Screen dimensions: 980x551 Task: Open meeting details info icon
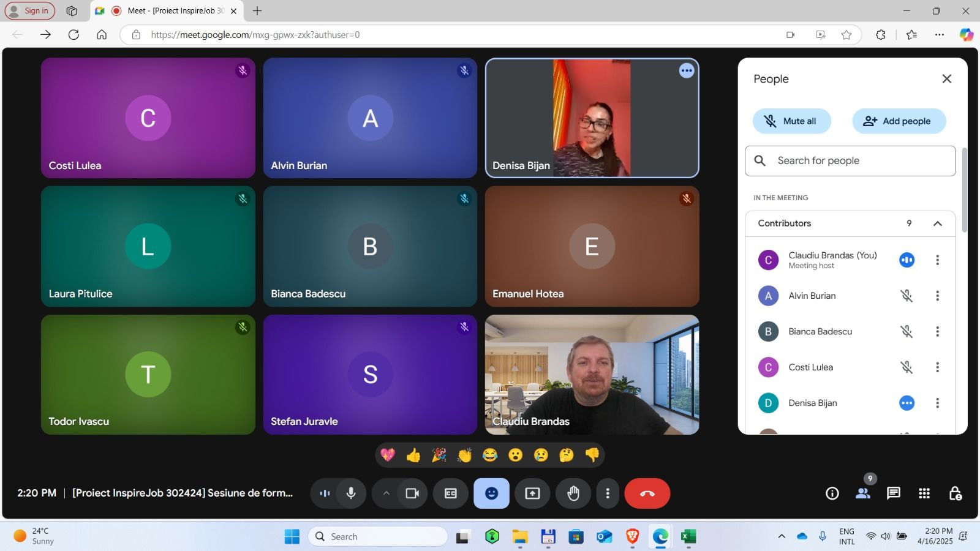[x=832, y=493]
